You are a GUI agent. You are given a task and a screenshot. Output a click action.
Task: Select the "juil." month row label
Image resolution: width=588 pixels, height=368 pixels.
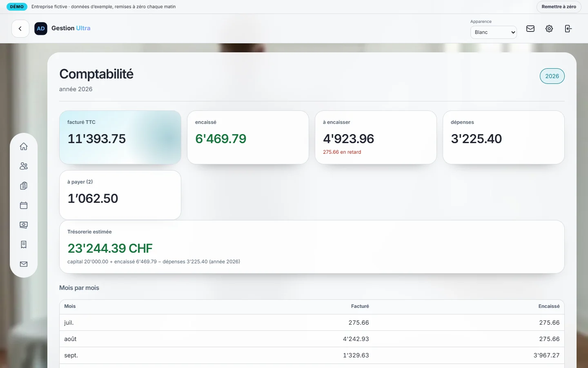pos(69,323)
